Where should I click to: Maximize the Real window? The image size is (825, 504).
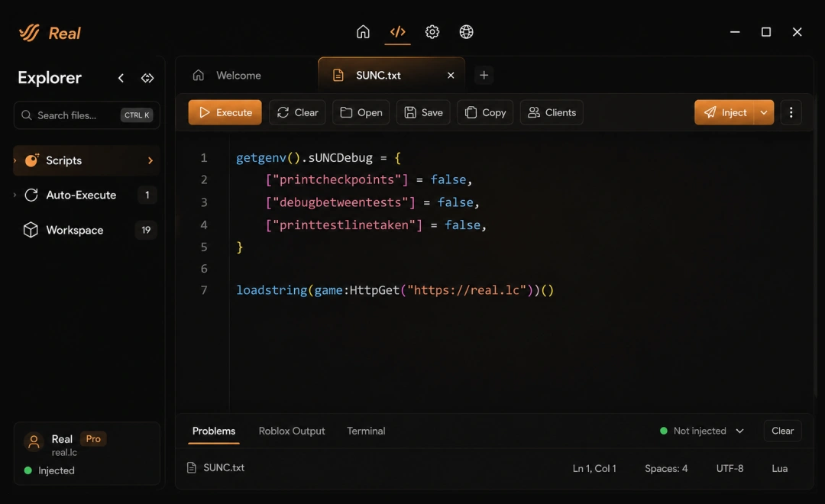click(766, 32)
